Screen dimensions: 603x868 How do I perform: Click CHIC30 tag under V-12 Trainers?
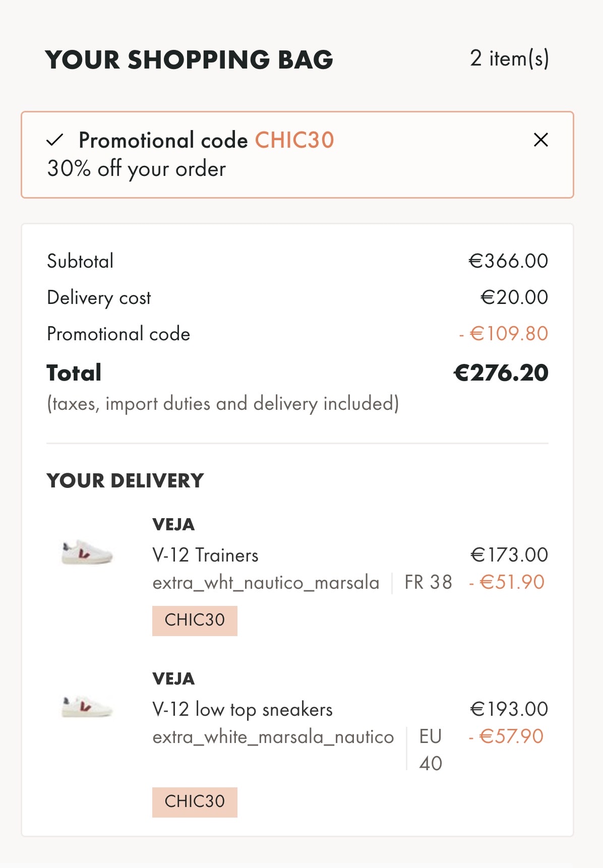pos(195,620)
